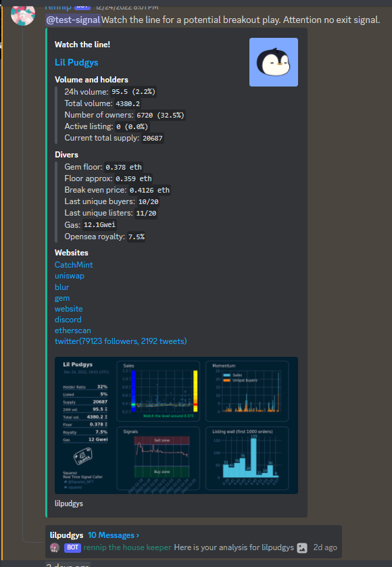Image resolution: width=392 pixels, height=567 pixels.
Task: Select the Gem floor value 0.378 eth
Action: [x=124, y=167]
